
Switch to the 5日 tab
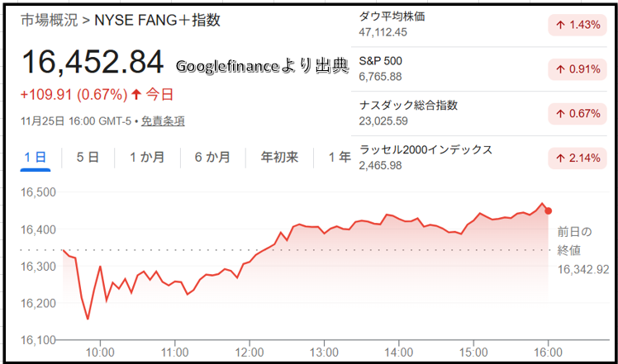click(x=88, y=157)
